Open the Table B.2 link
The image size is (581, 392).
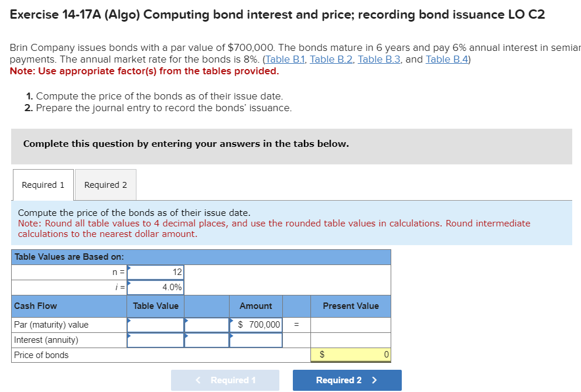(x=329, y=59)
